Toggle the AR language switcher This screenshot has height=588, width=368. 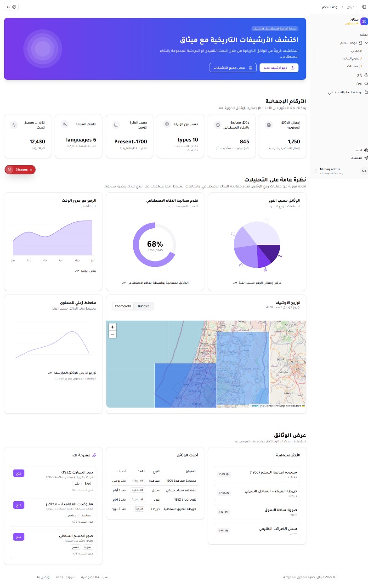pyautogui.click(x=11, y=7)
